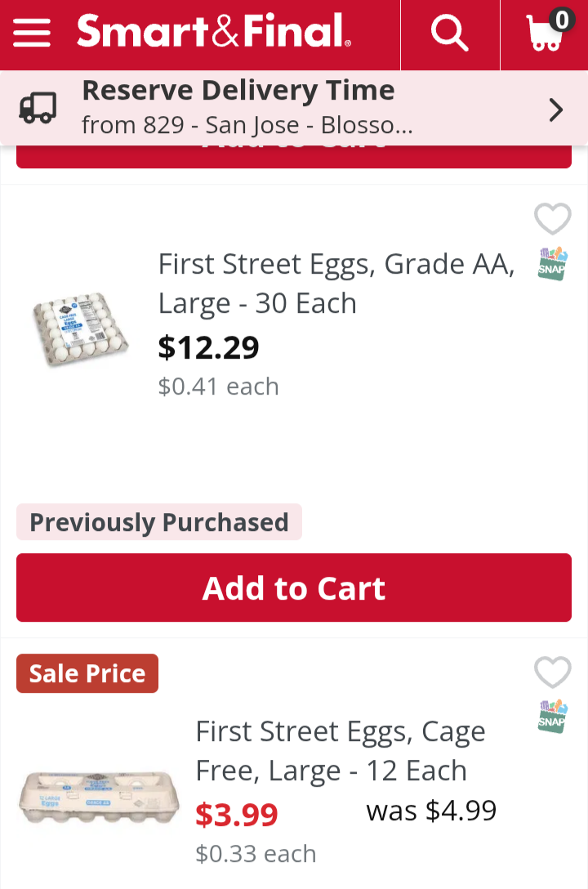
Task: Open First Street Eggs Cage Free title
Action: pos(341,751)
